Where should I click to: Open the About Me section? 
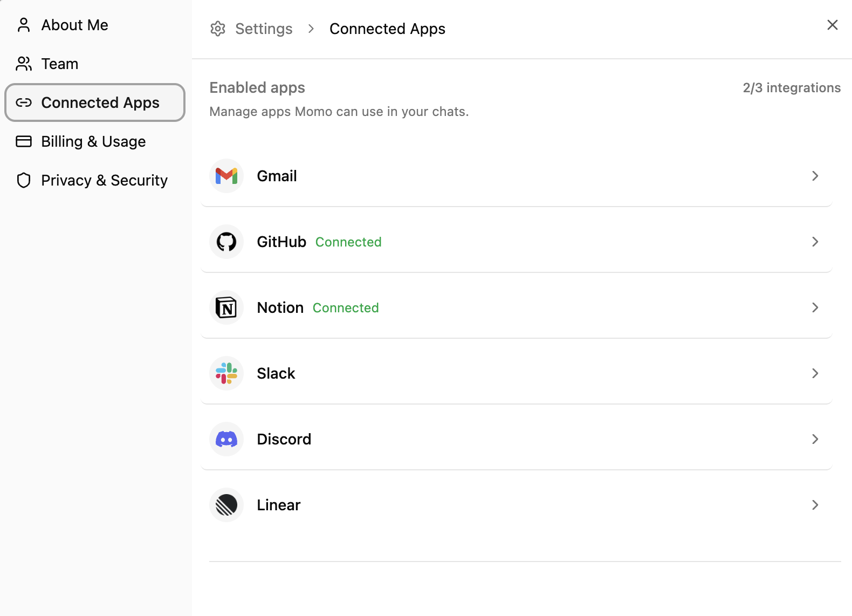pos(74,25)
